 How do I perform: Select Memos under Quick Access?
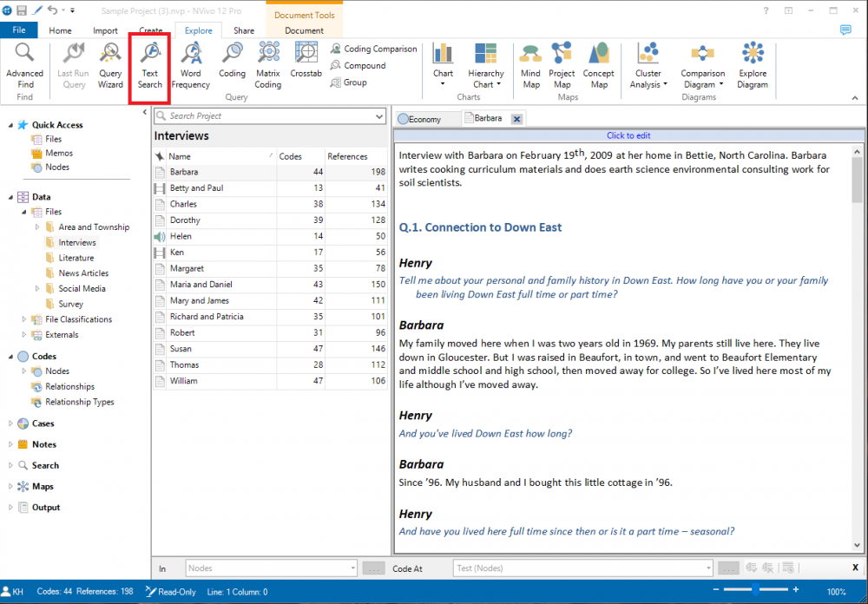(53, 154)
